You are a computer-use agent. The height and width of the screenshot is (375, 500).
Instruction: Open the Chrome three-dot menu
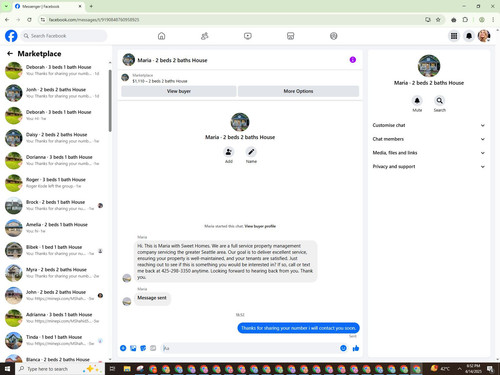(493, 20)
